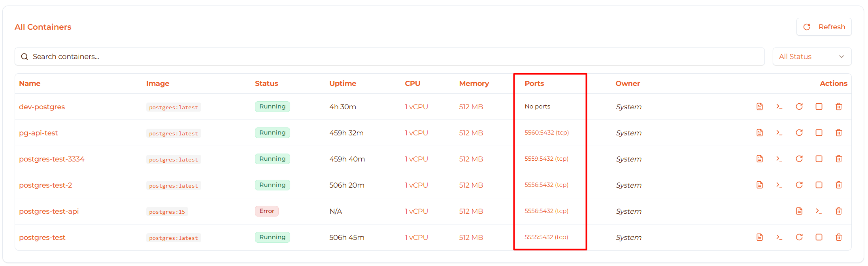
Task: Click the Error status badge
Action: pyautogui.click(x=266, y=211)
